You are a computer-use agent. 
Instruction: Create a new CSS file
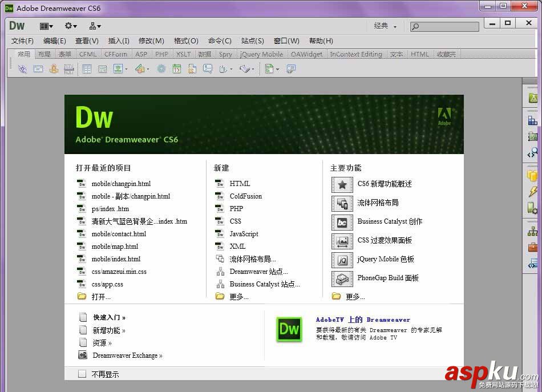click(236, 221)
